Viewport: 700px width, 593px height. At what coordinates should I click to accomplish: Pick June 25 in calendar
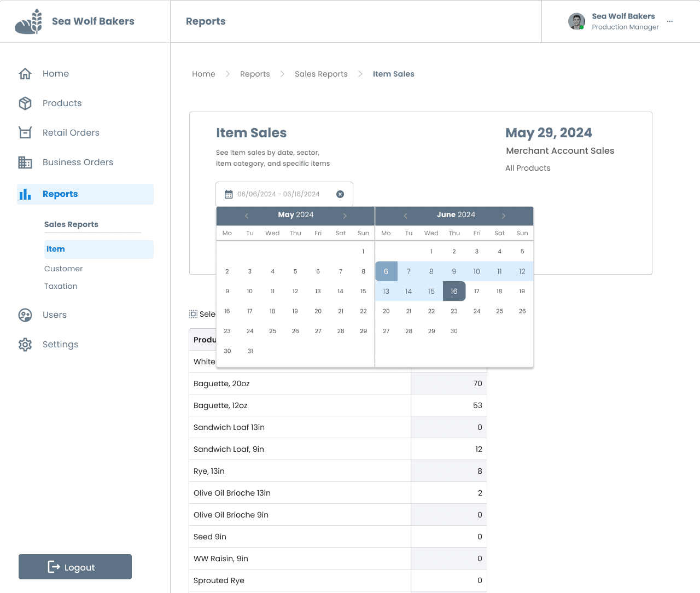click(x=499, y=311)
